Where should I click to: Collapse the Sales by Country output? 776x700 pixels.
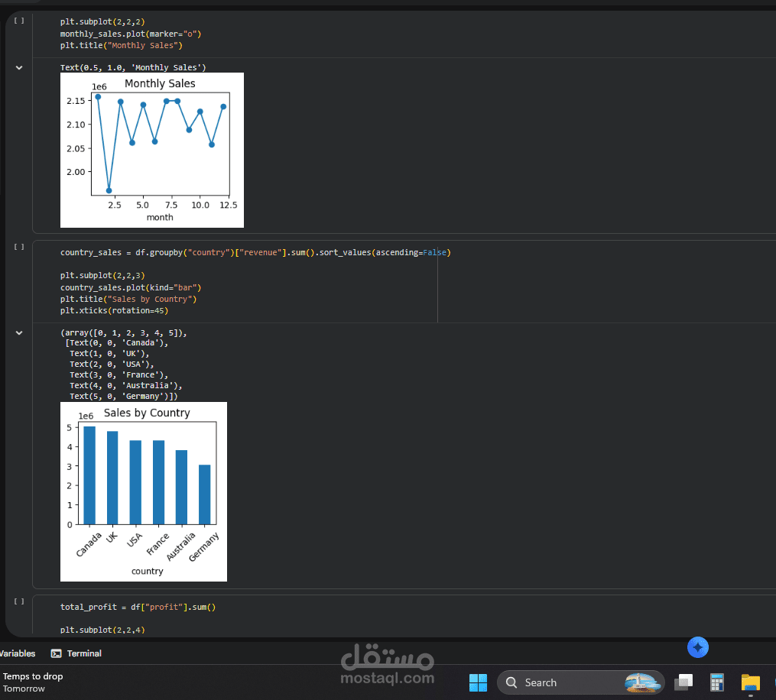(19, 333)
